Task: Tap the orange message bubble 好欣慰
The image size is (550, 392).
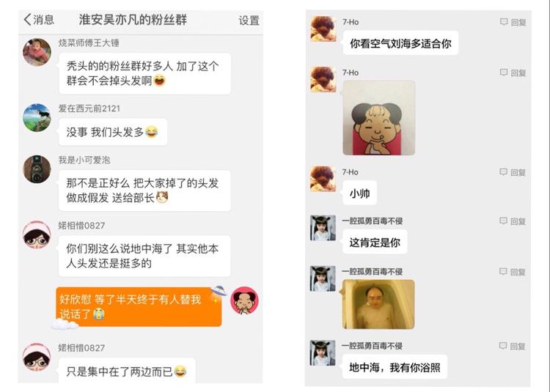Action: (x=139, y=307)
